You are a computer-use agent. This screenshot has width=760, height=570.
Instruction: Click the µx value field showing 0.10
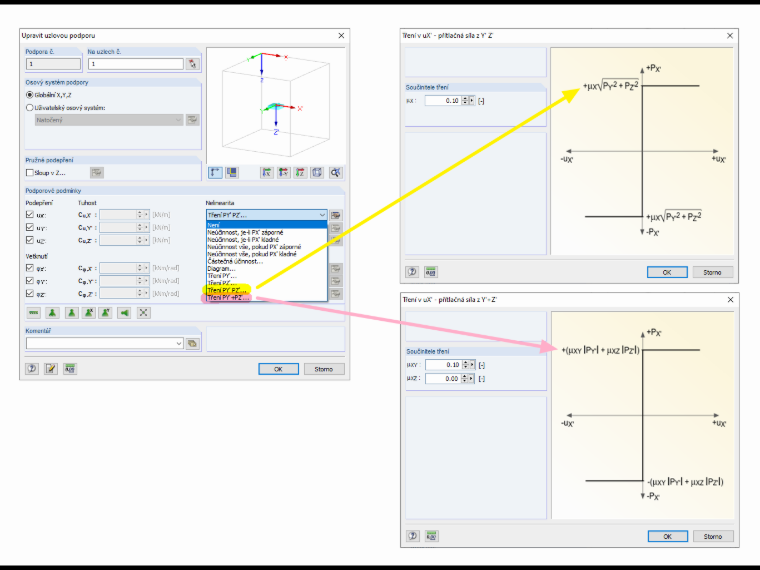point(443,100)
